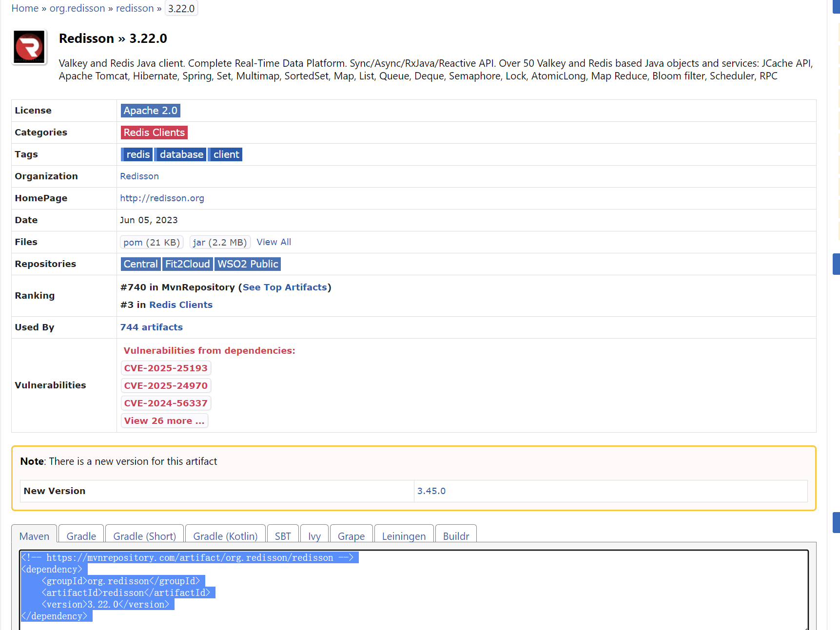Switch to the Gradle tab
This screenshot has height=630, width=840.
[x=81, y=535]
